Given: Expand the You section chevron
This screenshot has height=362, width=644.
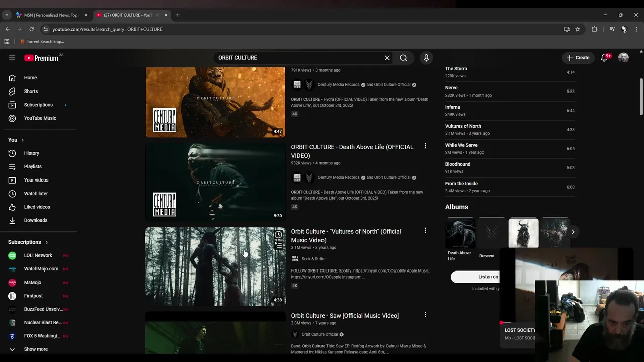Looking at the screenshot, I should (22, 140).
